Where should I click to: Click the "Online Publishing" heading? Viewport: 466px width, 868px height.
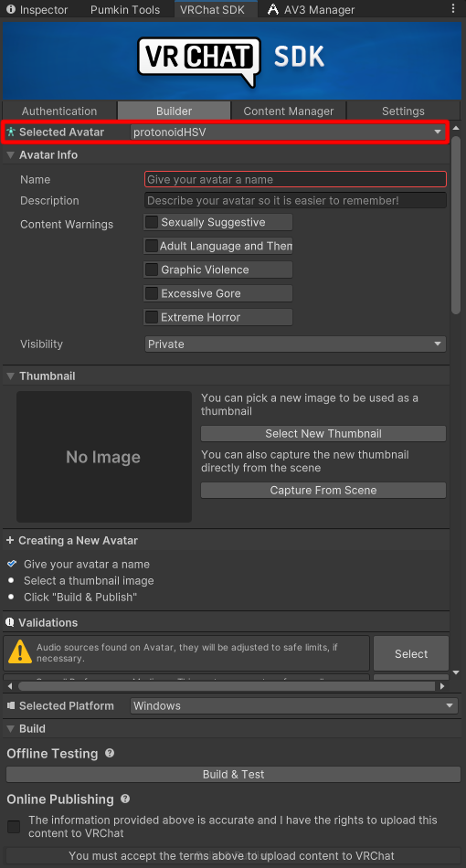click(x=59, y=799)
